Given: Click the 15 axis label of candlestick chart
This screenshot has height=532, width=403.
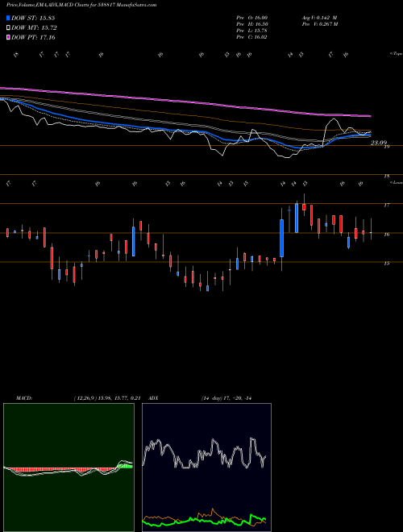Looking at the screenshot, I should (387, 264).
